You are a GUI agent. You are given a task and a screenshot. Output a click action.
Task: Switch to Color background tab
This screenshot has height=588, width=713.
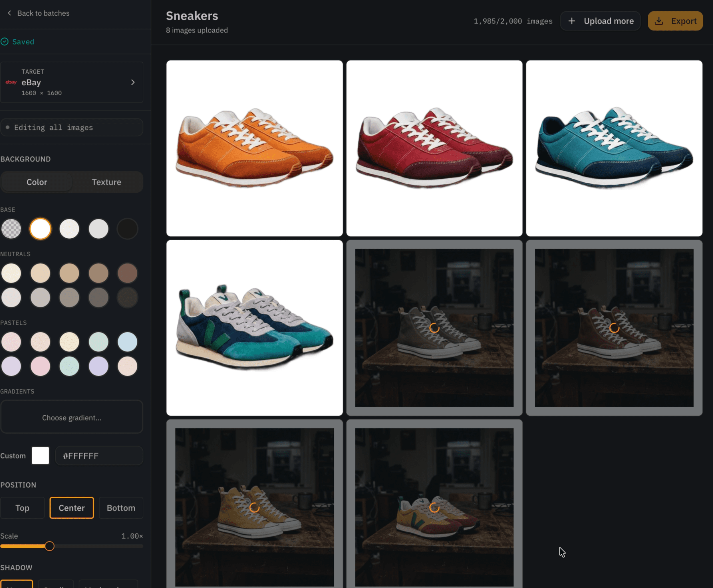[37, 182]
